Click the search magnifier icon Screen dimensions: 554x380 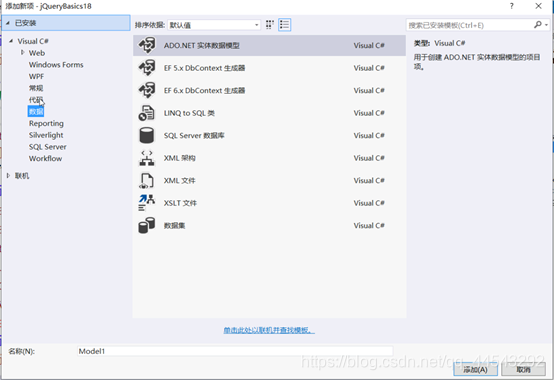coord(538,25)
